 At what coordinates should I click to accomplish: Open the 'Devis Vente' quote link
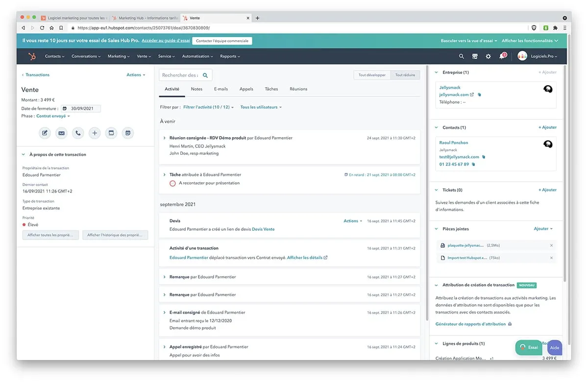[x=263, y=229]
